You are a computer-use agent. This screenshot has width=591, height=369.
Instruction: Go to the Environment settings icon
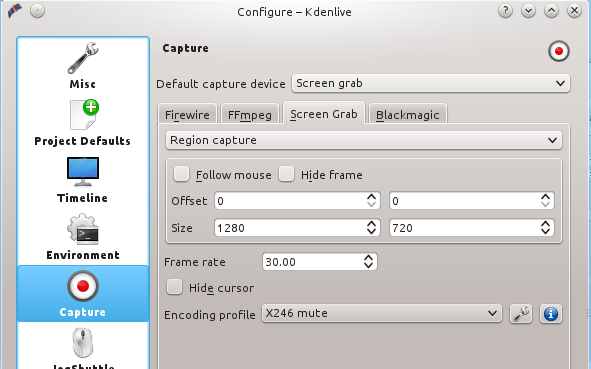[x=83, y=229]
